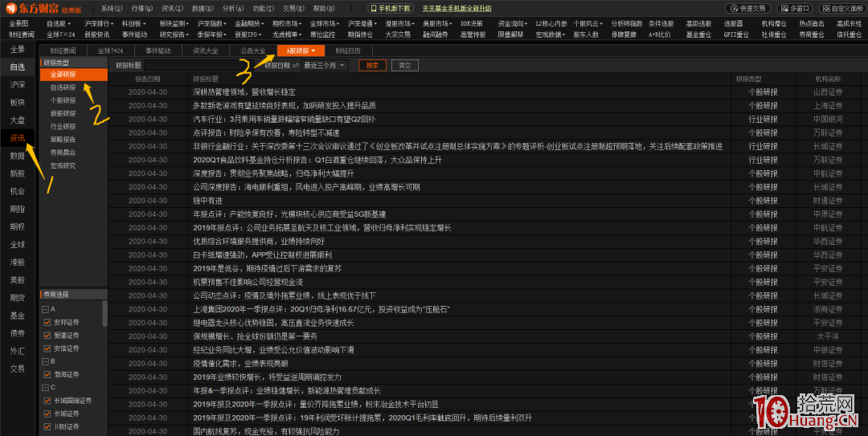Screen dimensions: 868x436
Task: Open 基金 in left sidebar
Action: tap(17, 316)
